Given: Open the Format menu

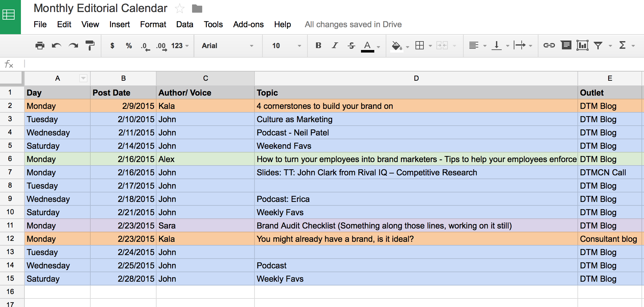Looking at the screenshot, I should pyautogui.click(x=153, y=24).
